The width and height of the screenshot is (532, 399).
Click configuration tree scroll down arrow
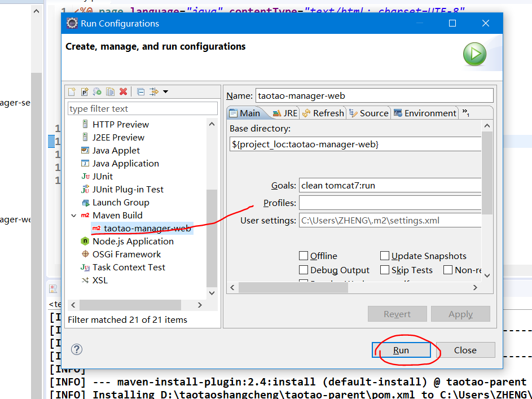click(x=212, y=292)
